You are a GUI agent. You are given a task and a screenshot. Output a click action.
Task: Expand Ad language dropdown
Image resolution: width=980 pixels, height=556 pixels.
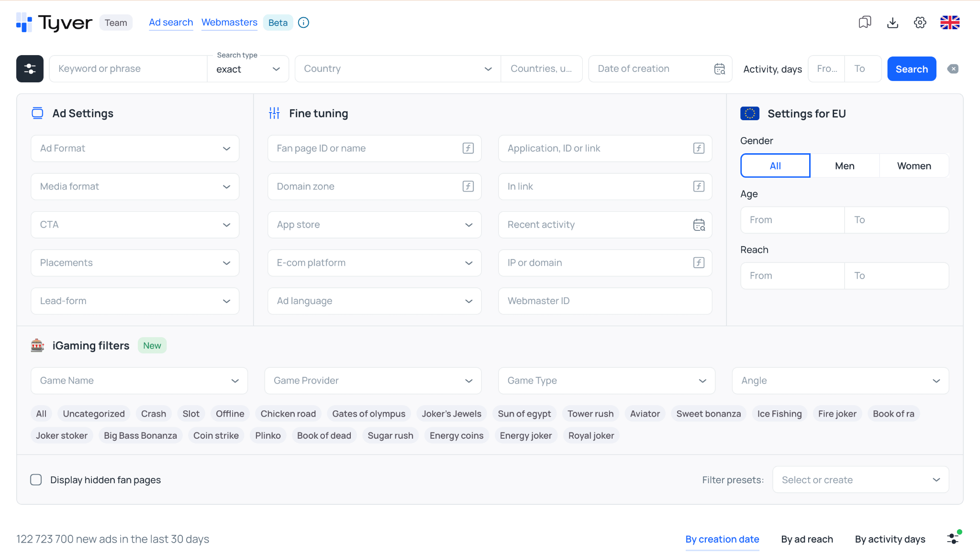375,301
